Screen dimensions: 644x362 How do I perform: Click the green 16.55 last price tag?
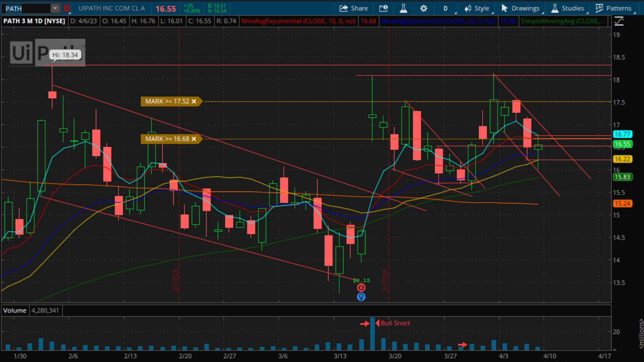(622, 144)
